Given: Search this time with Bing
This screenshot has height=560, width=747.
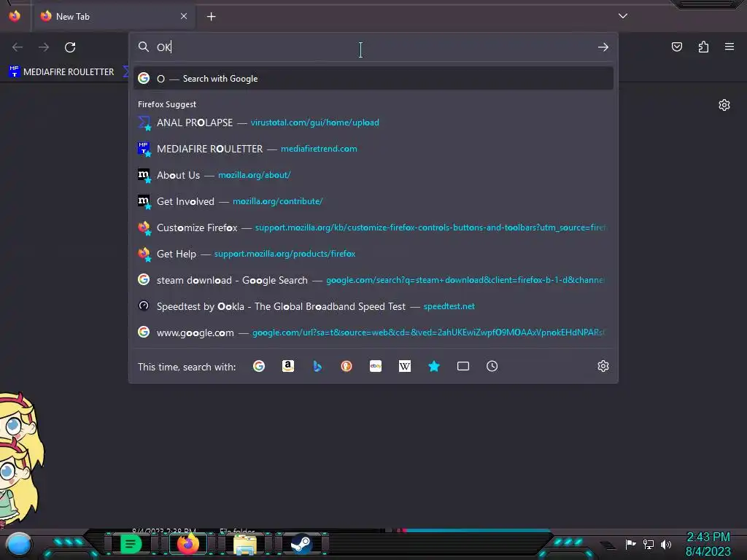Looking at the screenshot, I should tap(317, 366).
